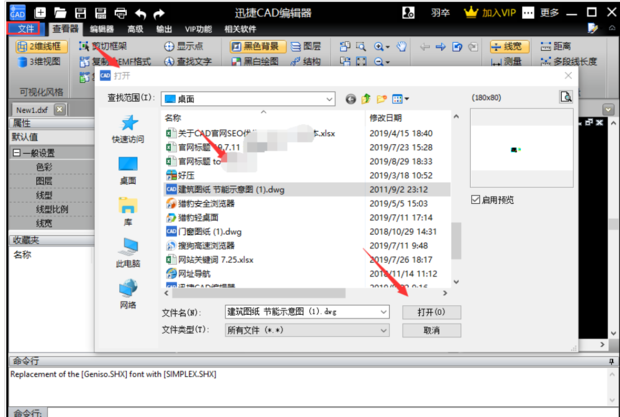The width and height of the screenshot is (620, 417).
Task: Click the 打开(O) button
Action: coord(431,312)
